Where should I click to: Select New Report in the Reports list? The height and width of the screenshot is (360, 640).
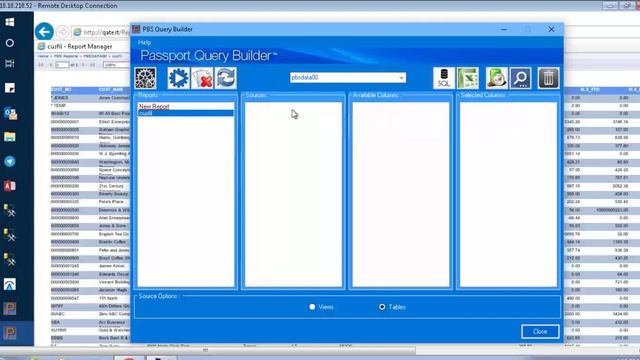tap(154, 106)
